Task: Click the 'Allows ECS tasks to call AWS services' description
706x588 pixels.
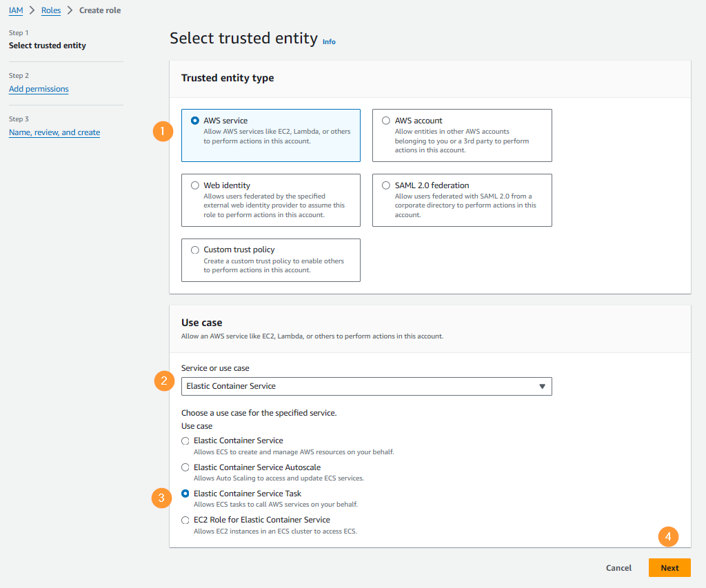Action: (276, 505)
